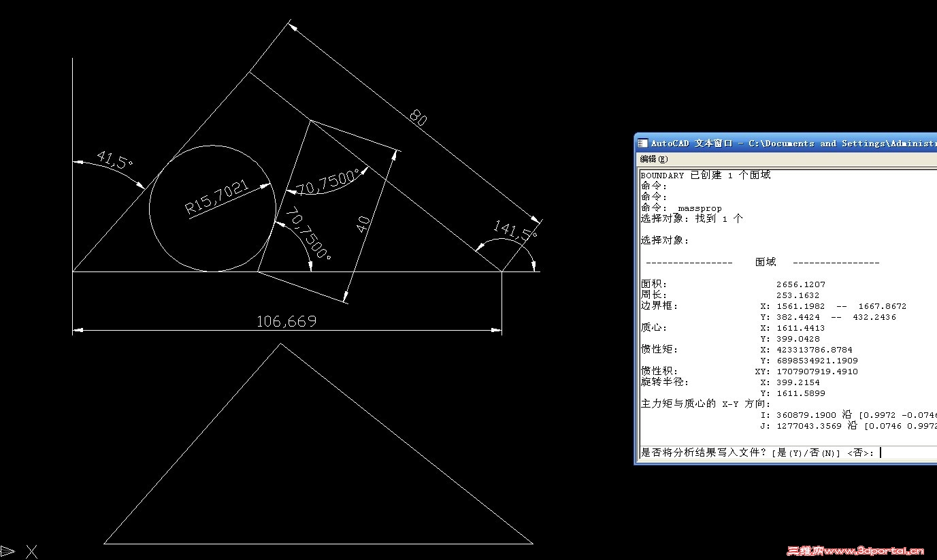Select the 40 dimension text on the rectangle
The width and height of the screenshot is (937, 560).
363,223
